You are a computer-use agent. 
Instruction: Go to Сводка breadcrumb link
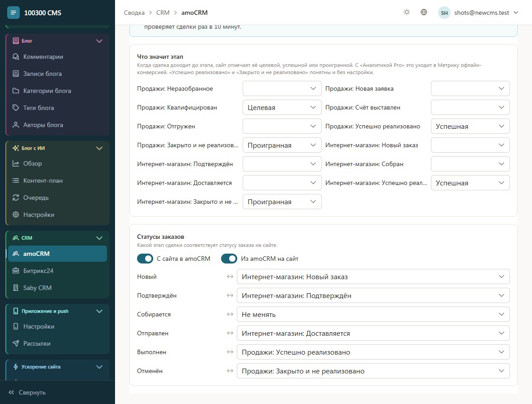134,13
